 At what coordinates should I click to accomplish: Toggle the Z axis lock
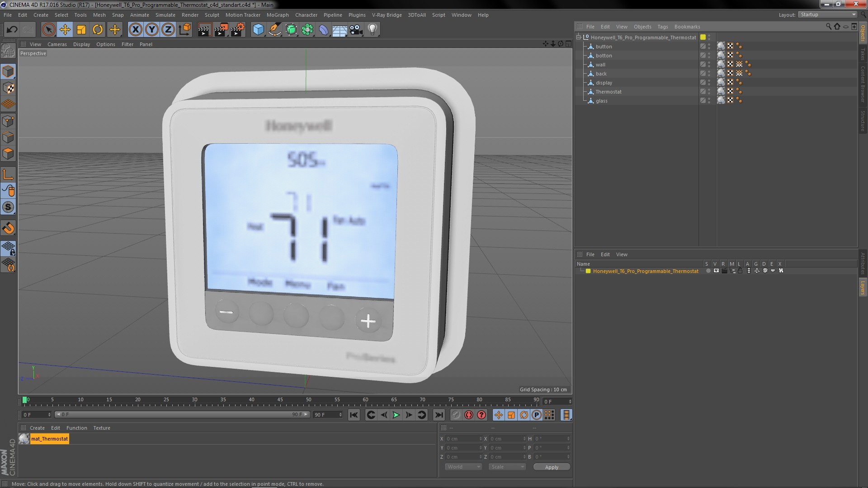click(x=168, y=30)
